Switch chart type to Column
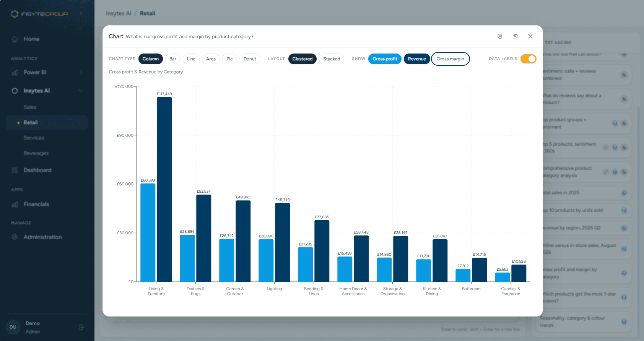Image resolution: width=644 pixels, height=341 pixels. 151,59
